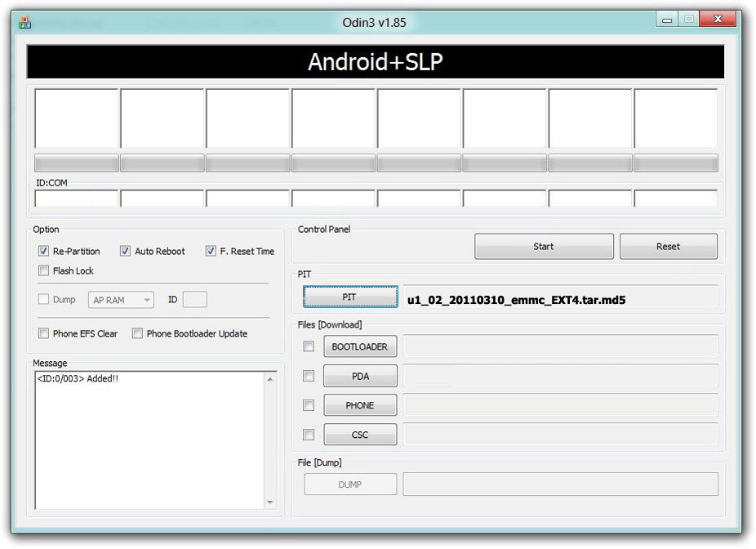The width and height of the screenshot is (756, 549).
Task: Enable the Flash Lock checkbox
Action: 43,270
